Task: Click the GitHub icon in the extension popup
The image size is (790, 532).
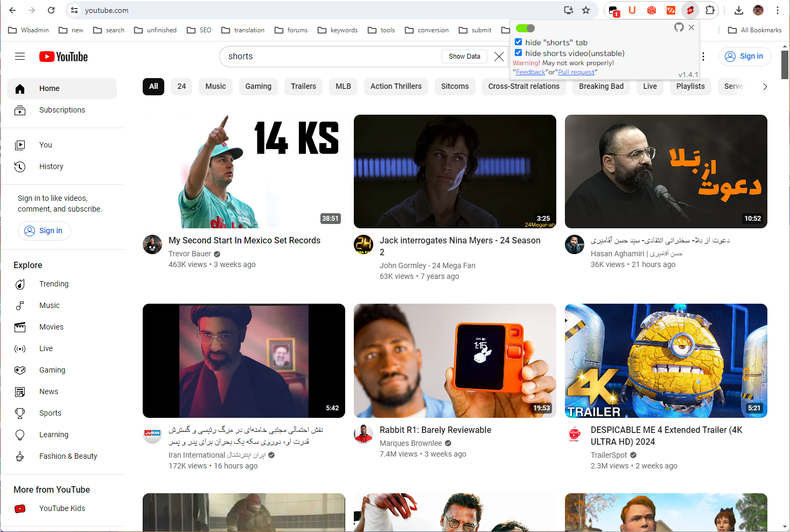Action: [679, 27]
